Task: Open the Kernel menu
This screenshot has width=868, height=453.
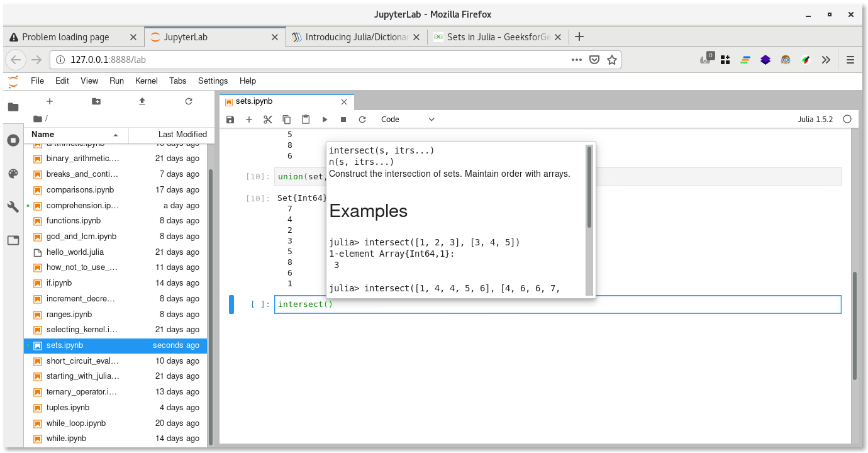Action: point(146,81)
